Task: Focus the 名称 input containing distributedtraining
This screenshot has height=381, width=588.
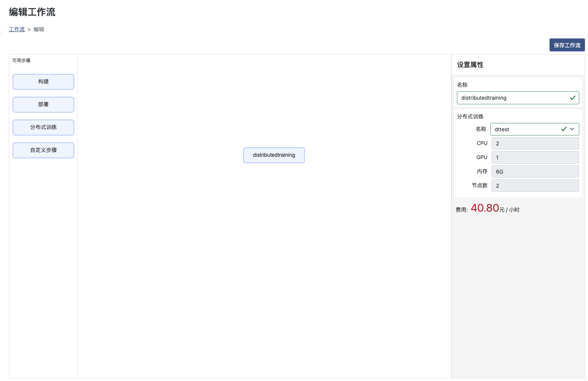Action: click(511, 98)
